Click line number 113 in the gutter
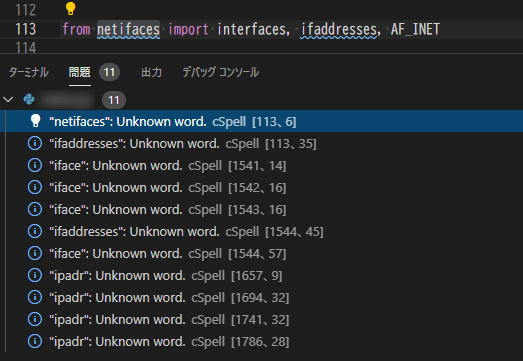 tap(26, 29)
